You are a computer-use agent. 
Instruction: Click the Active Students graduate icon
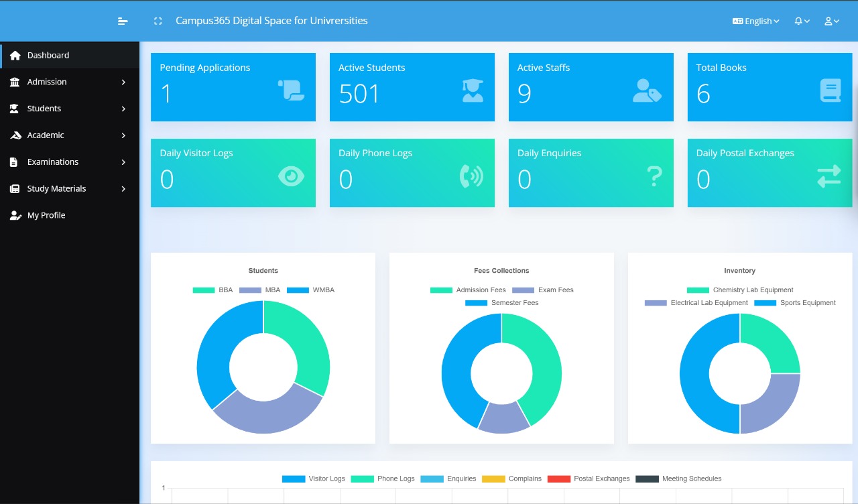pos(473,90)
